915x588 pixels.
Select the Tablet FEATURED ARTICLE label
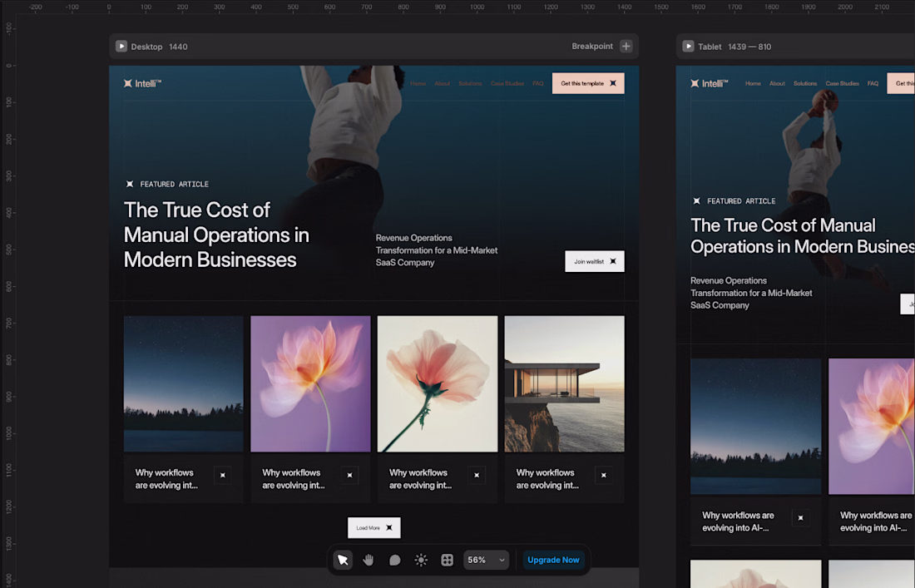click(741, 201)
